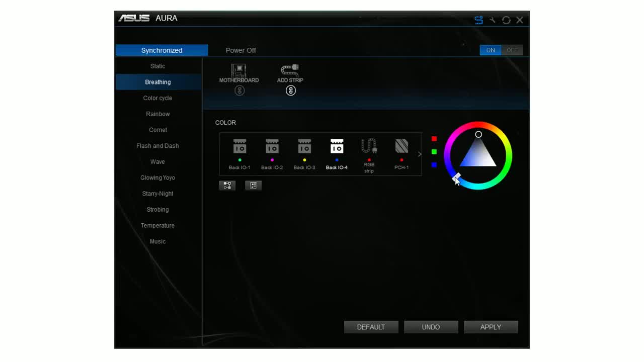Choose the Rainbow effect

[158, 114]
